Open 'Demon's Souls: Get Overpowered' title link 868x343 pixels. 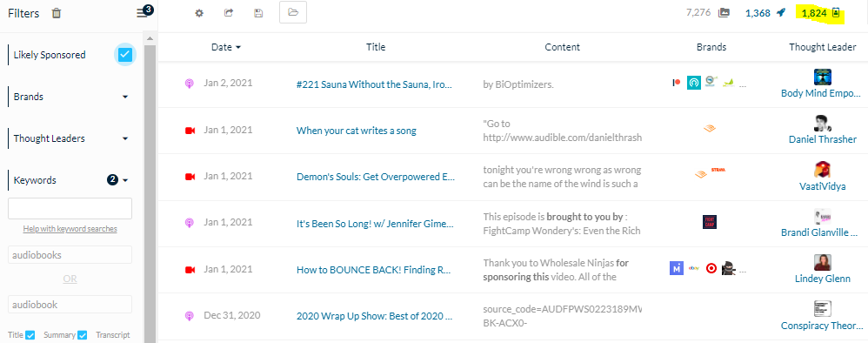(376, 178)
